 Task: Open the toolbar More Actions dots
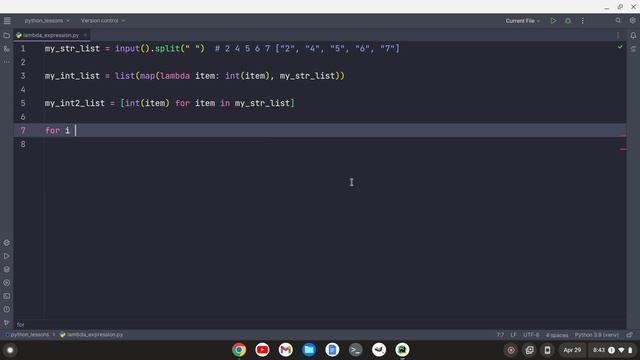point(582,21)
